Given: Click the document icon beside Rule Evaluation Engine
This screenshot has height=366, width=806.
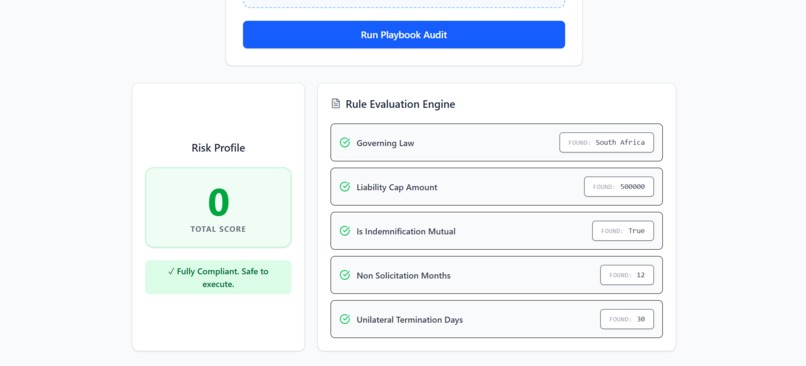Looking at the screenshot, I should point(336,104).
